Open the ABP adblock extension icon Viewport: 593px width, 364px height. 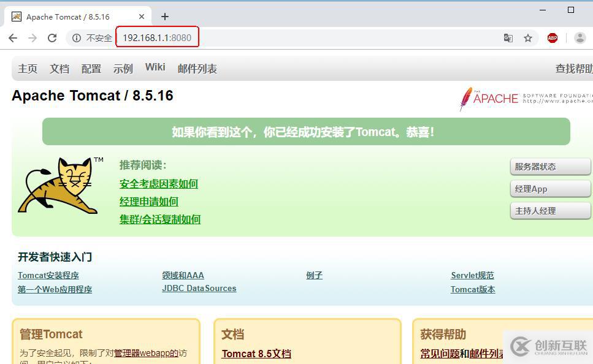(x=553, y=38)
